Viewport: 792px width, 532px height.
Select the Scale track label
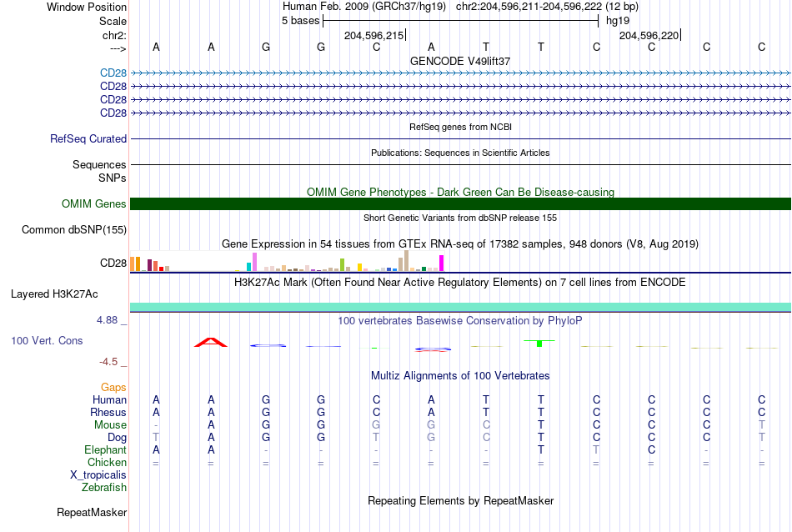[x=113, y=21]
